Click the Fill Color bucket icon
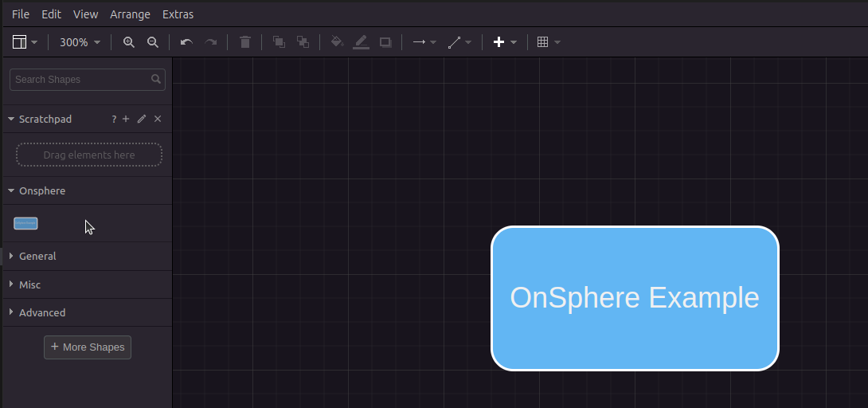Screen dimensions: 868x408 click(x=337, y=42)
